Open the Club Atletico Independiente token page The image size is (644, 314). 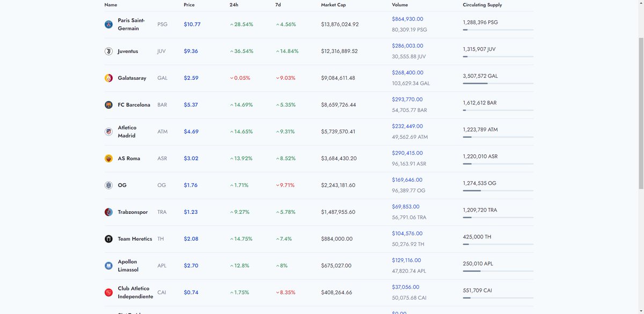(x=135, y=293)
